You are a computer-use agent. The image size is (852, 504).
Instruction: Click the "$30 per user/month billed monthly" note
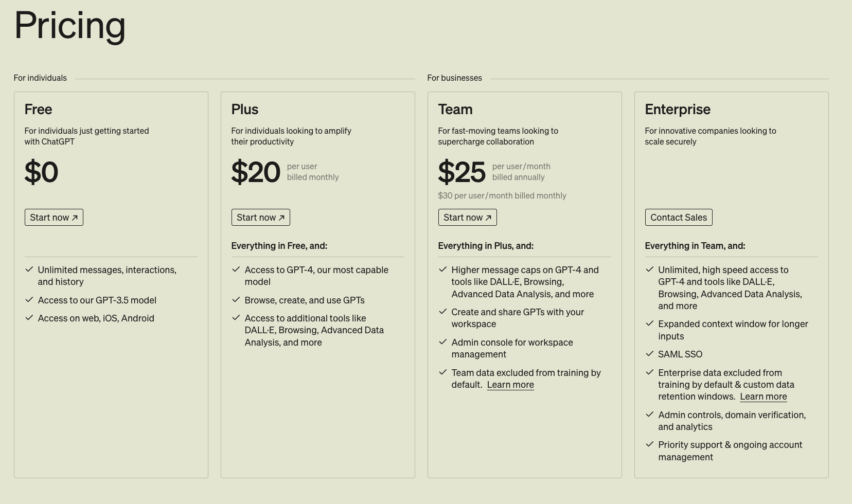click(502, 195)
